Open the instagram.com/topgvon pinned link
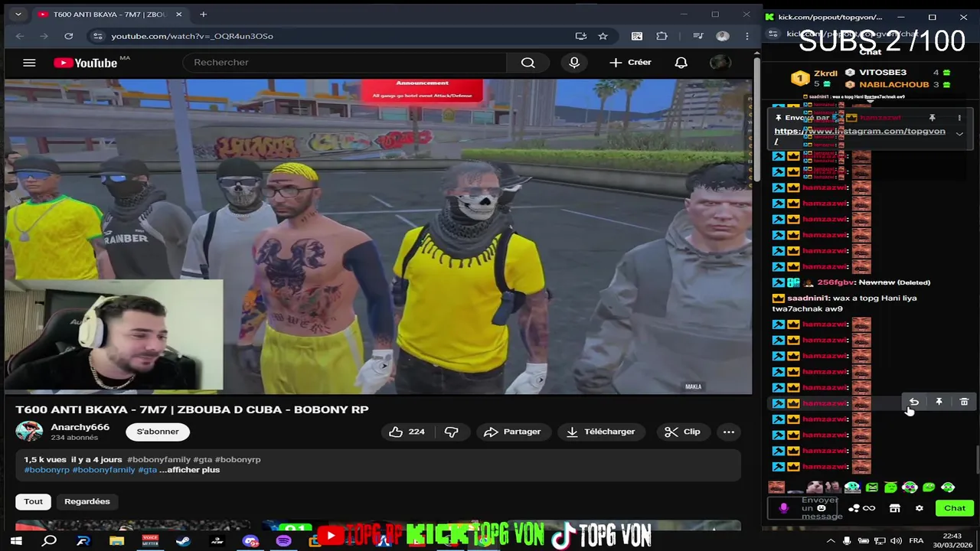 [x=860, y=132]
